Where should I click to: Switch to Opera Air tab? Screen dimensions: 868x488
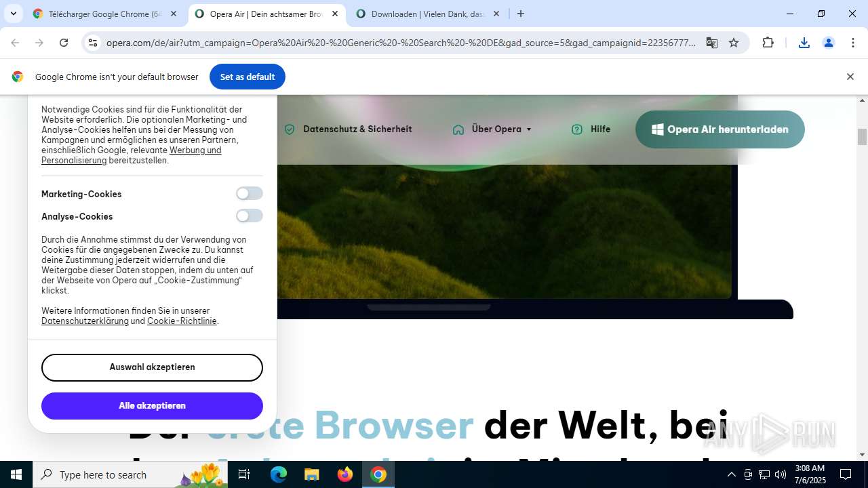pos(267,14)
